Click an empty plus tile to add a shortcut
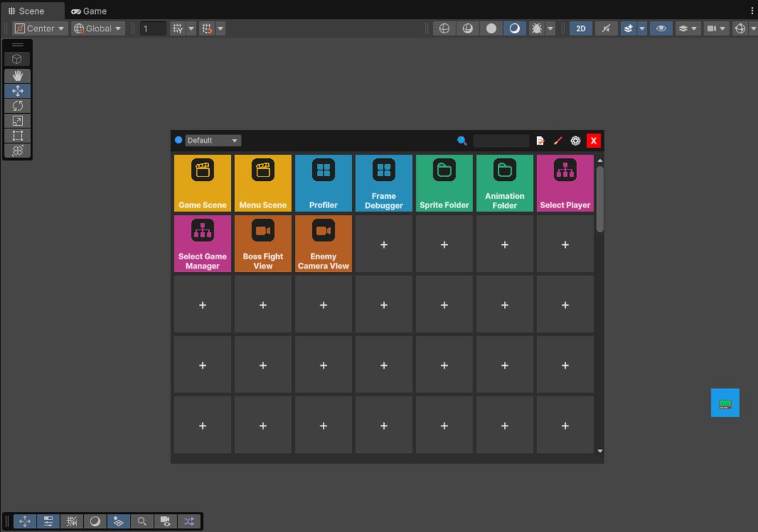Viewport: 758px width, 532px height. [x=384, y=243]
